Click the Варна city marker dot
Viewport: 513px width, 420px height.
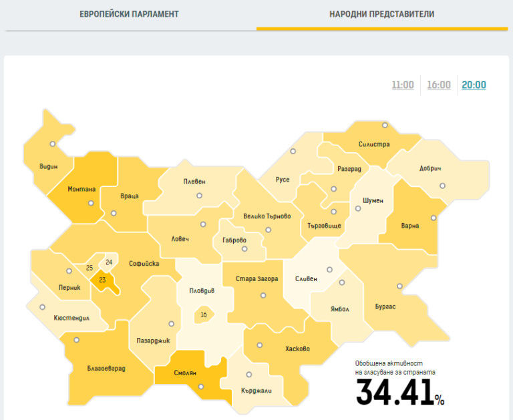coord(434,218)
